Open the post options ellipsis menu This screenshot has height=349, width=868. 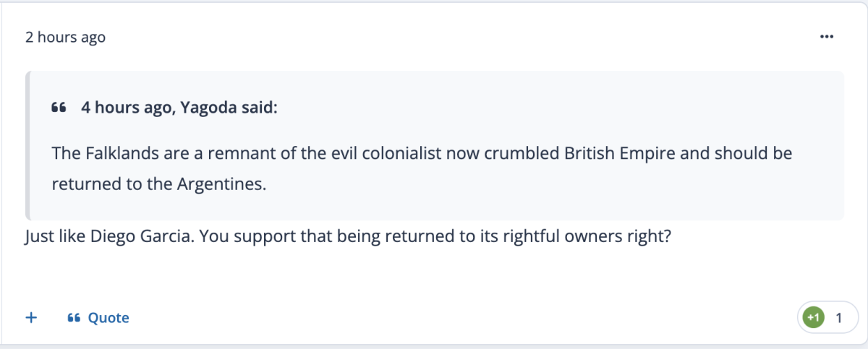827,36
